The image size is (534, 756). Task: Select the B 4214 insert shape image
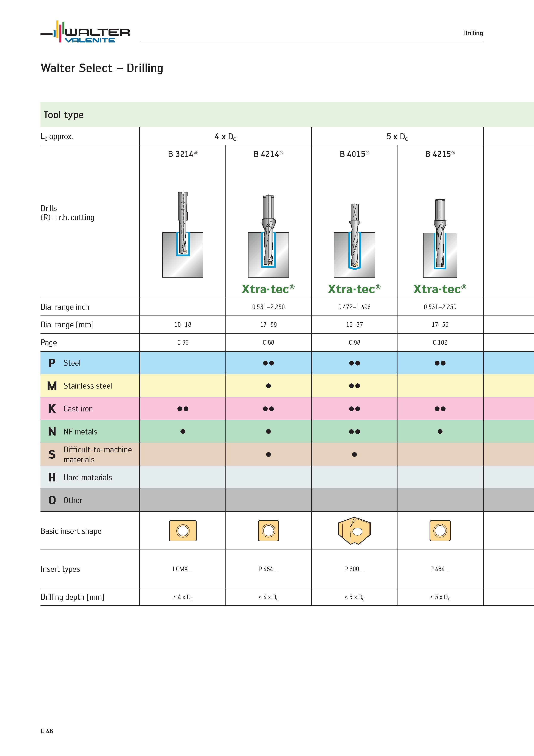click(x=269, y=531)
